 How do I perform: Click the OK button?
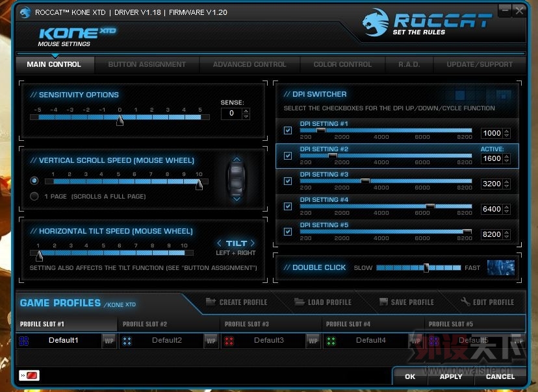(410, 376)
